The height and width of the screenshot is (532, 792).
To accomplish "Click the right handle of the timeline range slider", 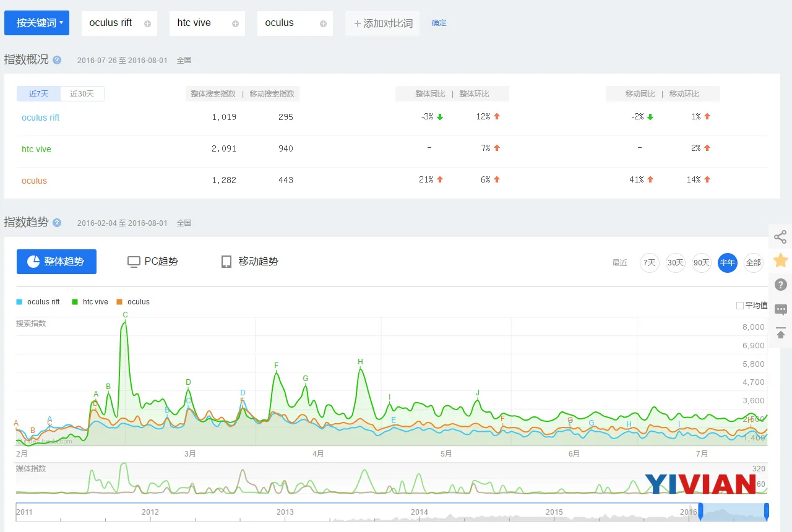I will [767, 511].
